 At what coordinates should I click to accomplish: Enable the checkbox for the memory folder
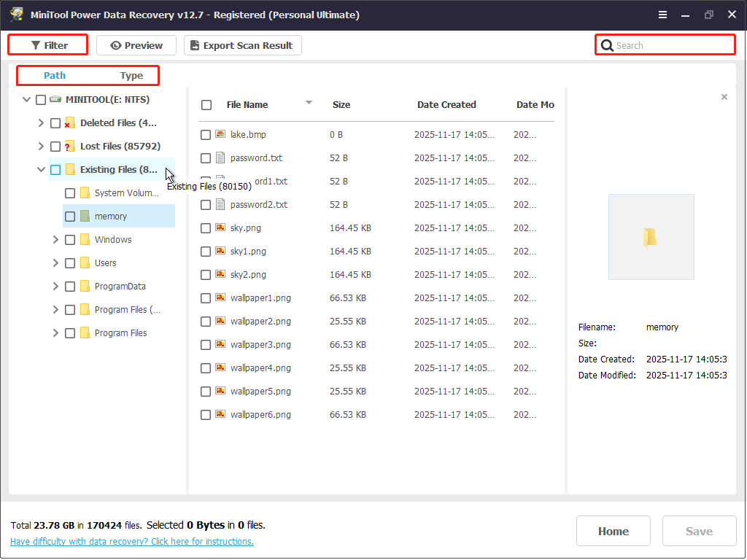click(69, 216)
